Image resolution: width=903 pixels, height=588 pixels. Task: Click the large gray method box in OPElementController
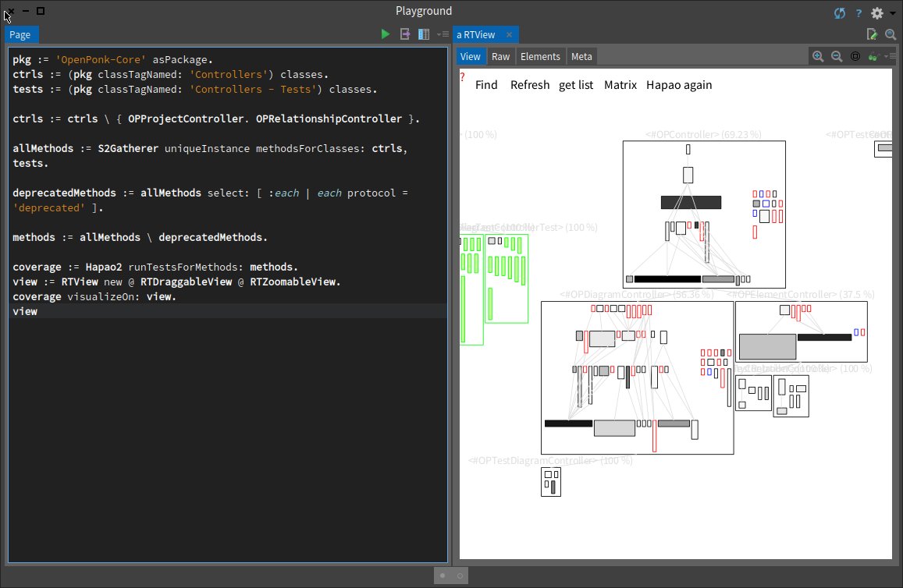(768, 347)
